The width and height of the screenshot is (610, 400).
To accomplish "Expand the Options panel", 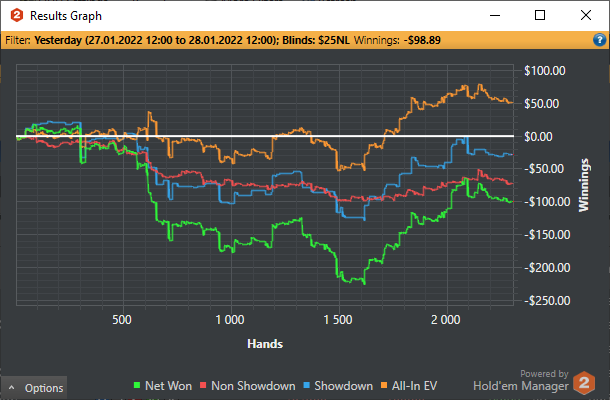I will click(x=33, y=388).
